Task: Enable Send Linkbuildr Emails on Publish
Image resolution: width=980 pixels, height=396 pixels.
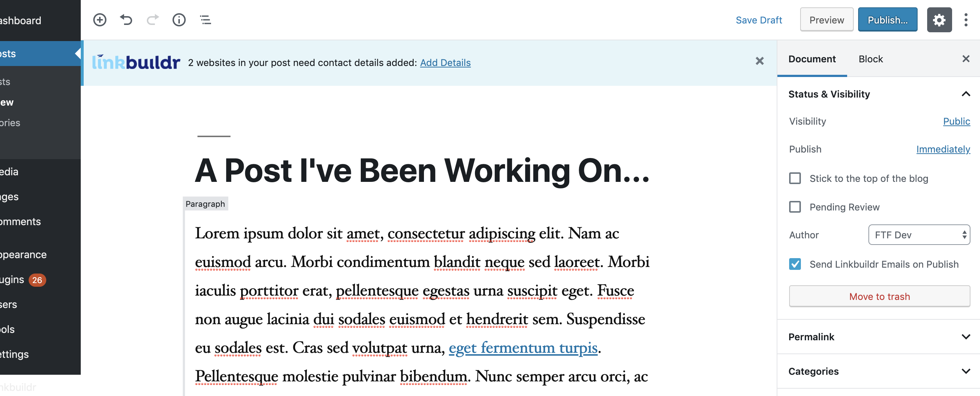Action: pyautogui.click(x=794, y=264)
